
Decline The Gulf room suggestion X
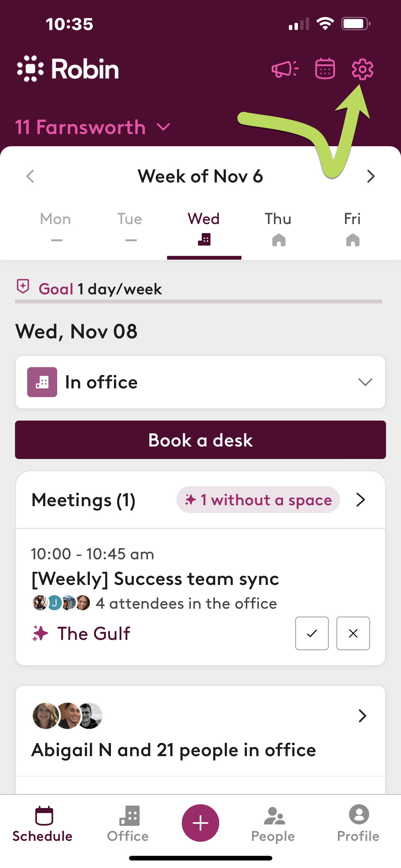(353, 633)
